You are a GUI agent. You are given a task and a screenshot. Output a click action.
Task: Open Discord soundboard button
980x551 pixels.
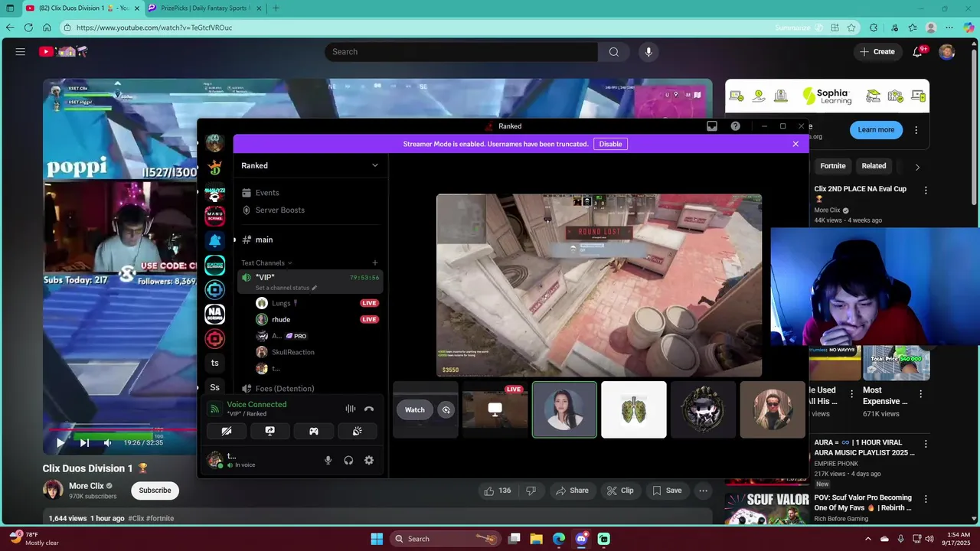point(357,431)
